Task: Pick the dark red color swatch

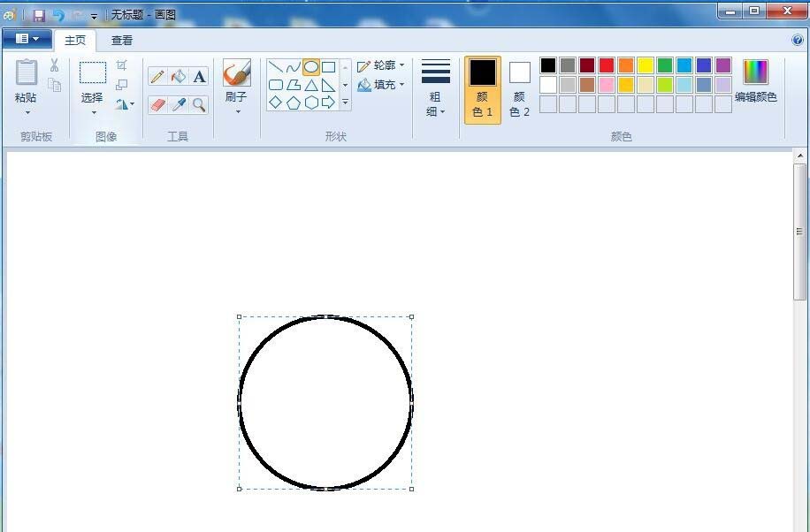Action: [587, 65]
